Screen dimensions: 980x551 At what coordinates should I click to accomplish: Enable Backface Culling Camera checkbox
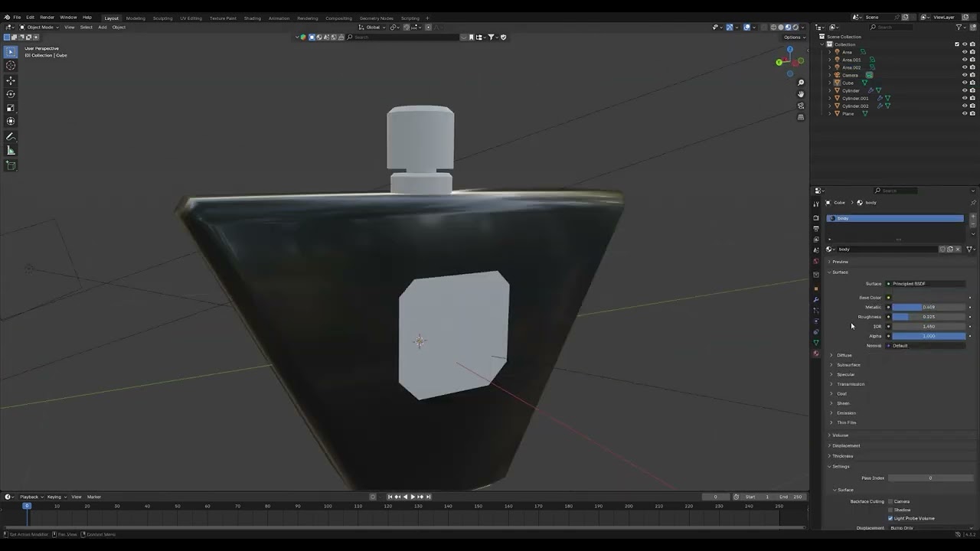pos(890,501)
